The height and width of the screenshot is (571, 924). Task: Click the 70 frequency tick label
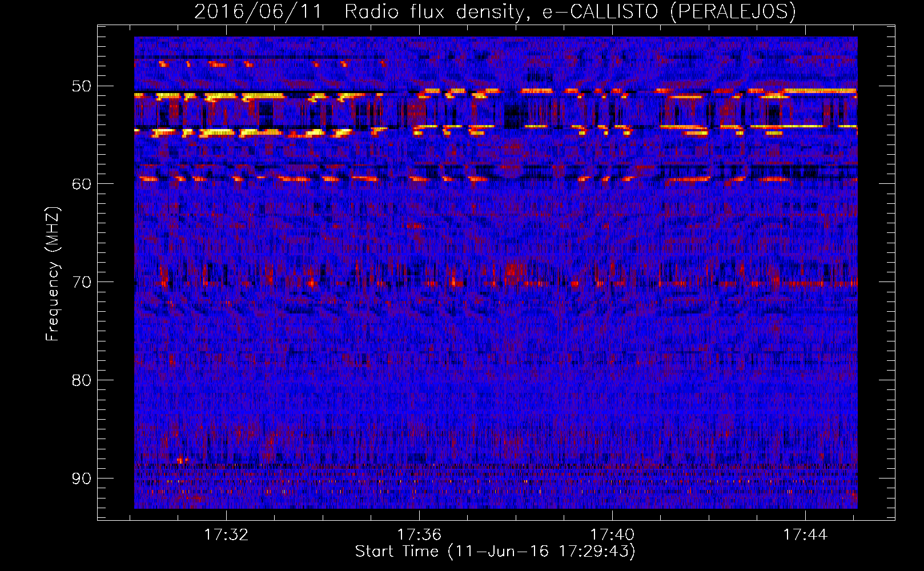coord(81,282)
